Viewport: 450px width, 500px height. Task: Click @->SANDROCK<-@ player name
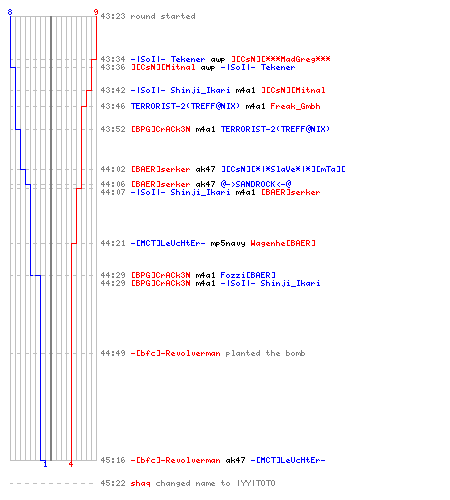(256, 184)
